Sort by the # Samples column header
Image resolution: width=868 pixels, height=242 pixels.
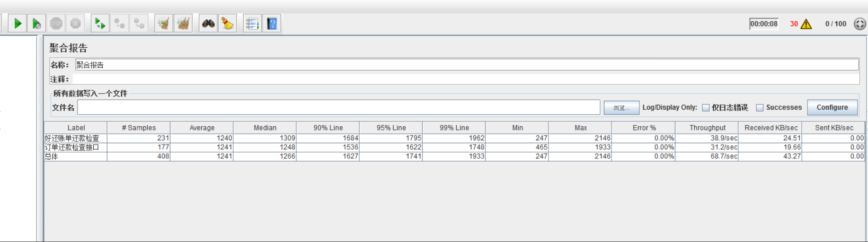click(139, 128)
